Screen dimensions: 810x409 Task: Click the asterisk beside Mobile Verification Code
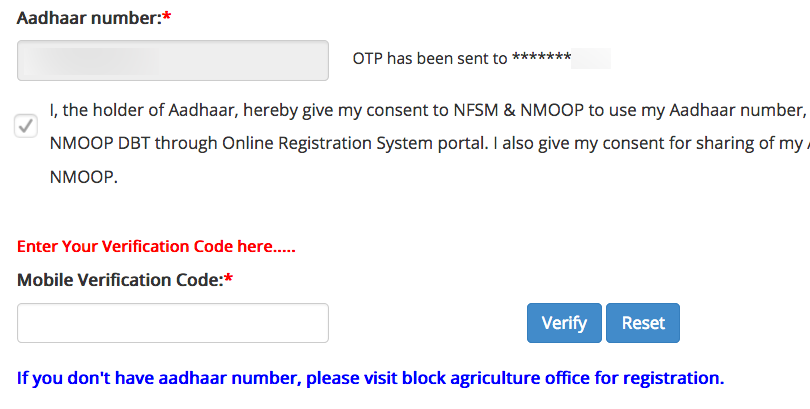click(x=229, y=281)
